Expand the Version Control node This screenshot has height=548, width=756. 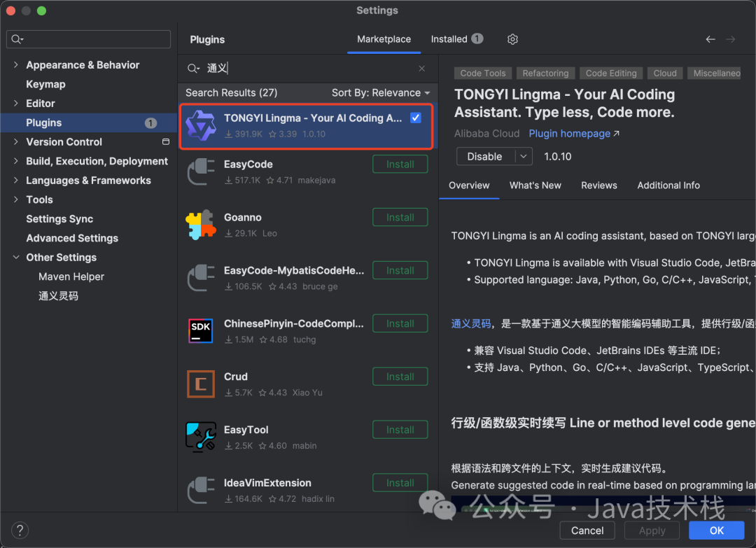coord(16,141)
